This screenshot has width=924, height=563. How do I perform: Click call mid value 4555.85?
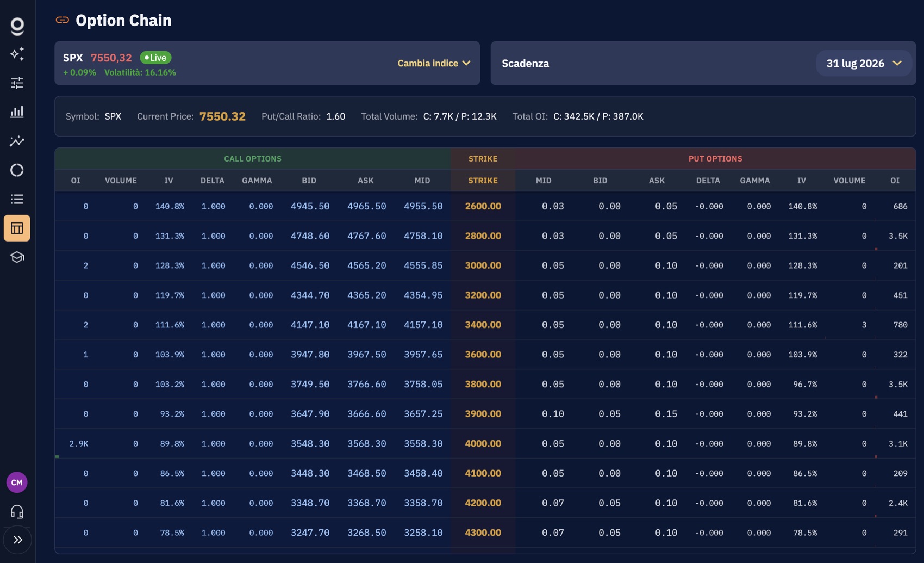(x=423, y=265)
